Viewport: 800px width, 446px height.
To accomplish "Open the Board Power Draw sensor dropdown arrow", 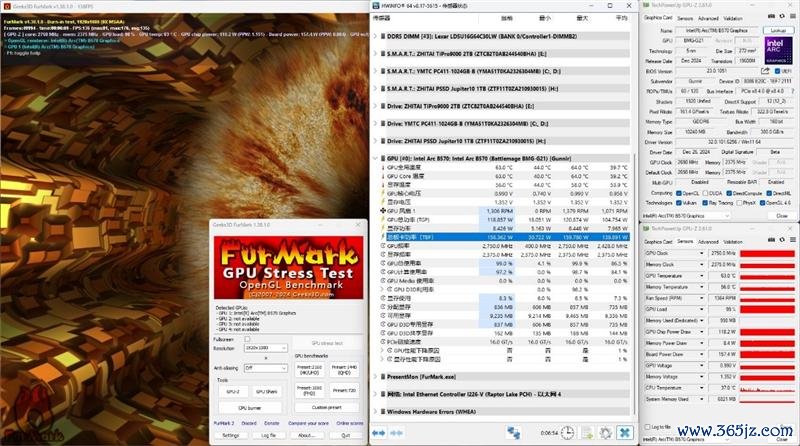I will tap(702, 354).
